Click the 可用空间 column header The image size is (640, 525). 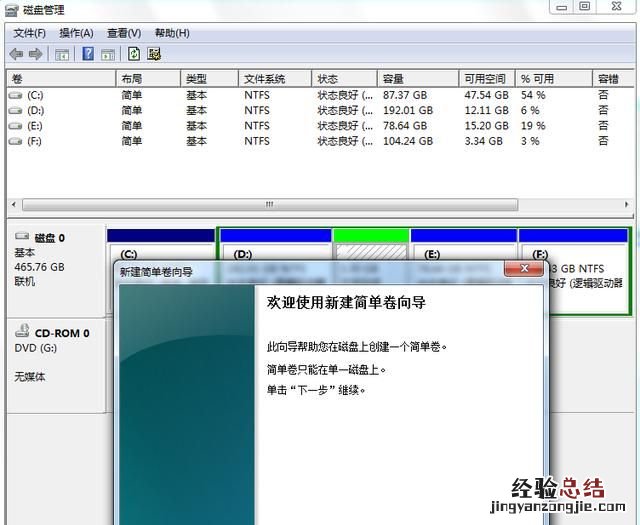pos(484,78)
